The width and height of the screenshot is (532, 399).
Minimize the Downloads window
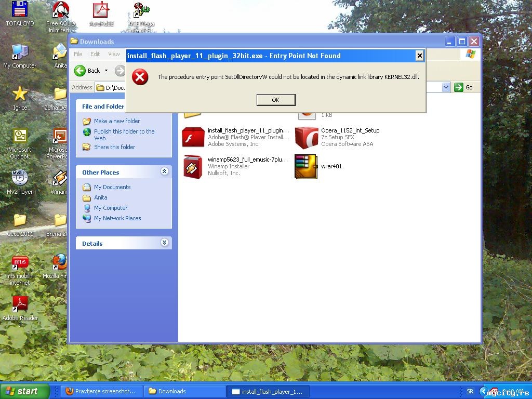[450, 42]
